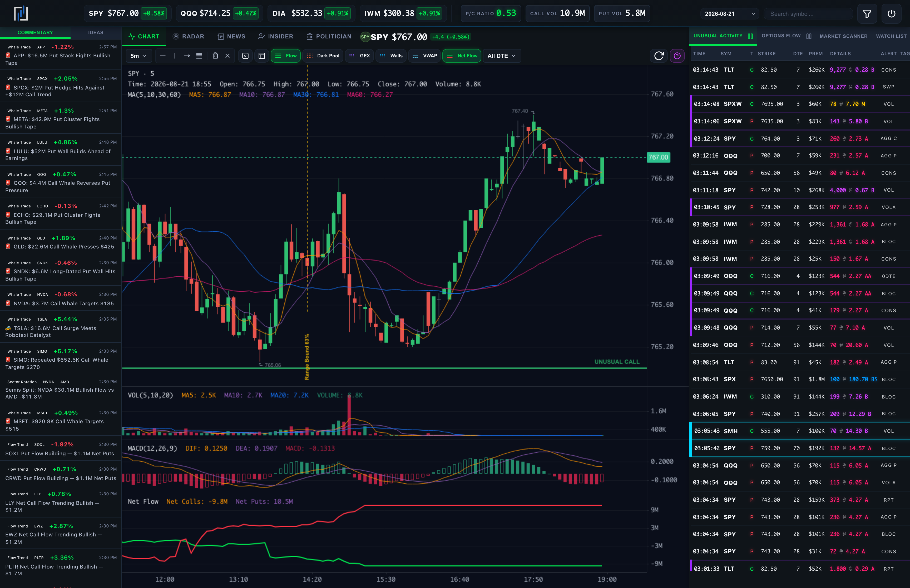Click the TSLA robotaxi commentary icon
The image size is (910, 588).
pyautogui.click(x=8, y=328)
